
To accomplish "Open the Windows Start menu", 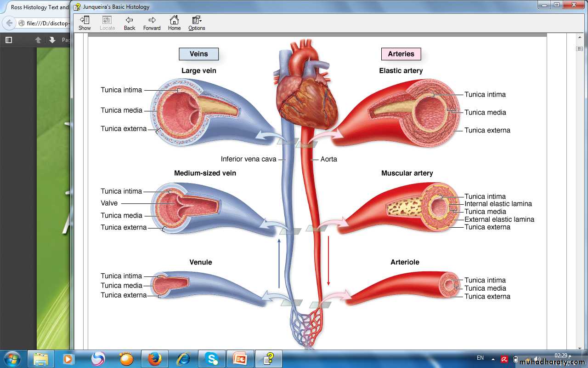I will (x=12, y=358).
